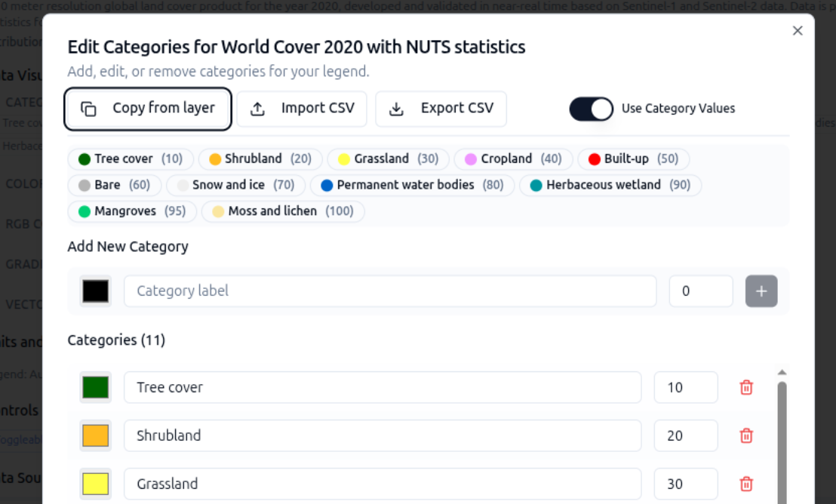Select the Built-up (50) chip
Viewport: 836px width, 504px height.
(x=633, y=159)
